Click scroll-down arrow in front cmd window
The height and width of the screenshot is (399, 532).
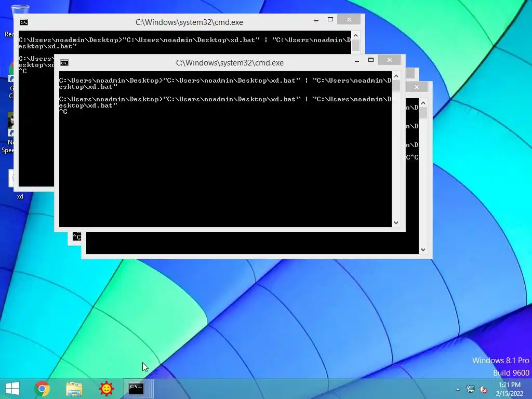coord(396,223)
